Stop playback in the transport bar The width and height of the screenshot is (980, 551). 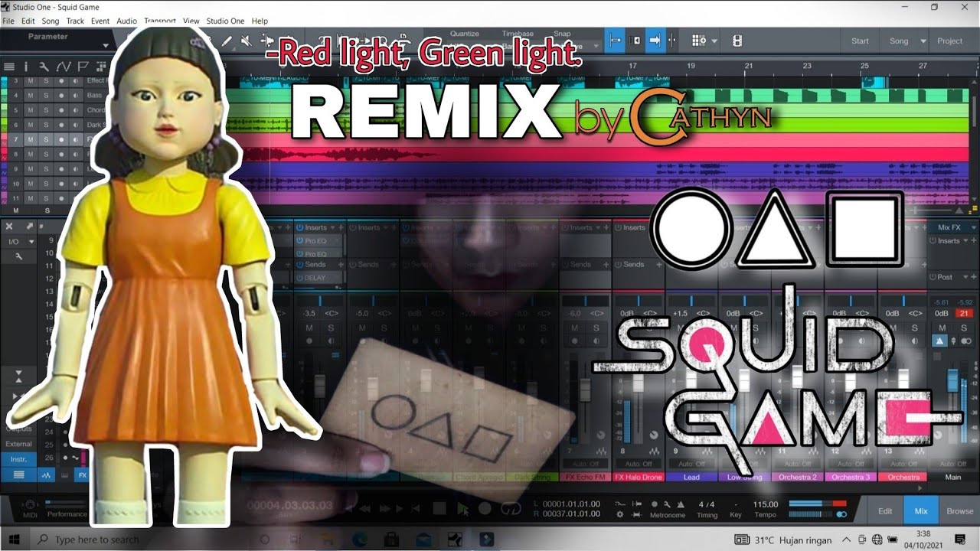point(439,508)
